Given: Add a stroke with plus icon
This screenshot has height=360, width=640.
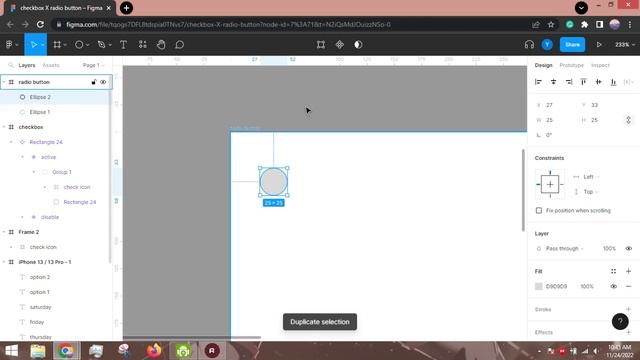Looking at the screenshot, I should 629,309.
